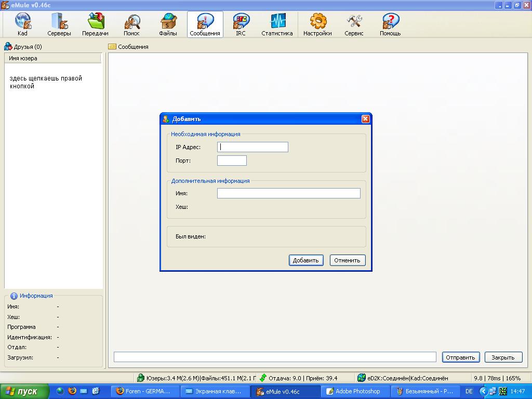This screenshot has height=399, width=532.
Task: Open the Помощь (Help) toolbar icon
Action: pos(390,24)
